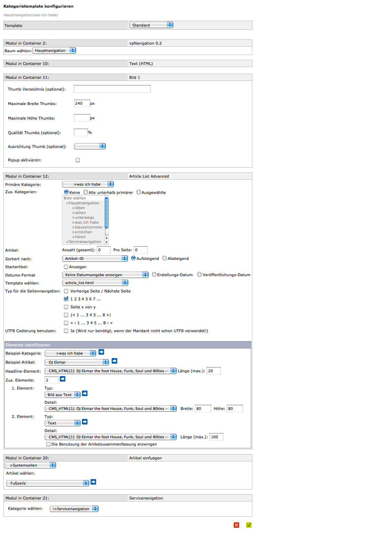Open the Template Standard dropdown
392x533 pixels.
pos(151,25)
